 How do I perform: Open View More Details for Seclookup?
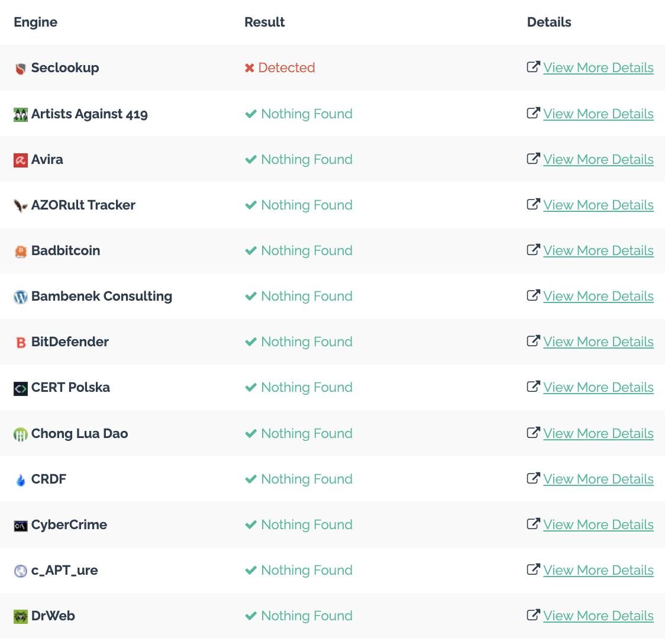[598, 67]
